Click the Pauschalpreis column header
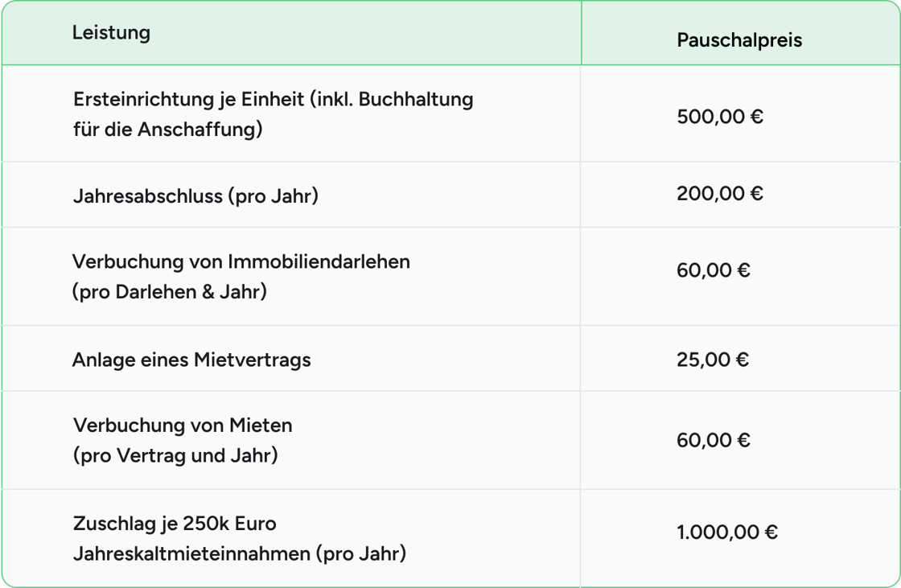 739,40
